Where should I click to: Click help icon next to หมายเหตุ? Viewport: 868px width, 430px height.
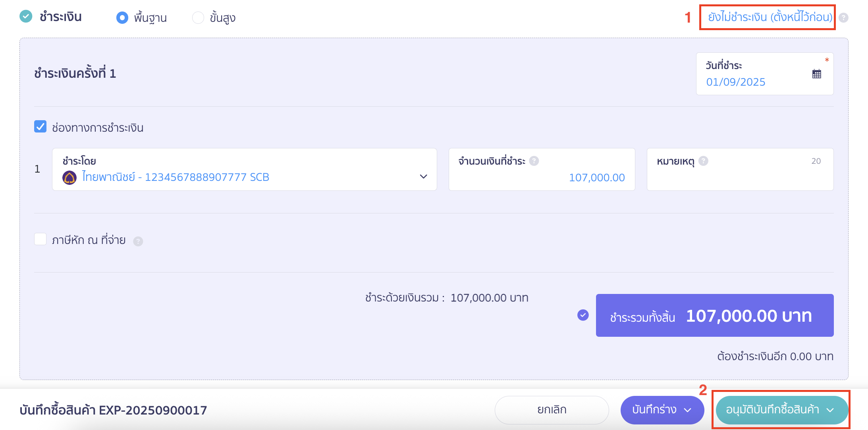pyautogui.click(x=703, y=161)
